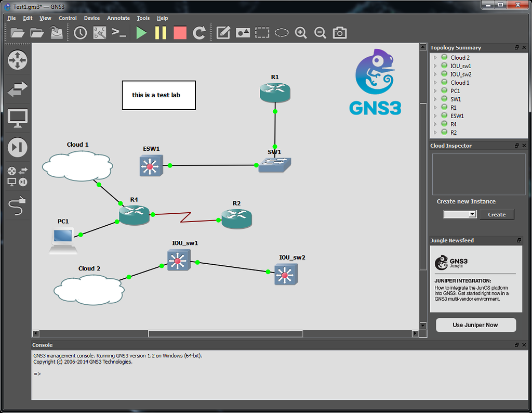Undock the Jungle Newsfeed panel
The image size is (532, 413).
(519, 240)
